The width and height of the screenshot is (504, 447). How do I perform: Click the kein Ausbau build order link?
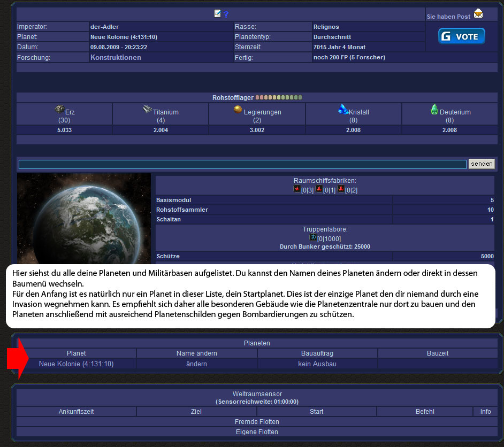tap(317, 364)
